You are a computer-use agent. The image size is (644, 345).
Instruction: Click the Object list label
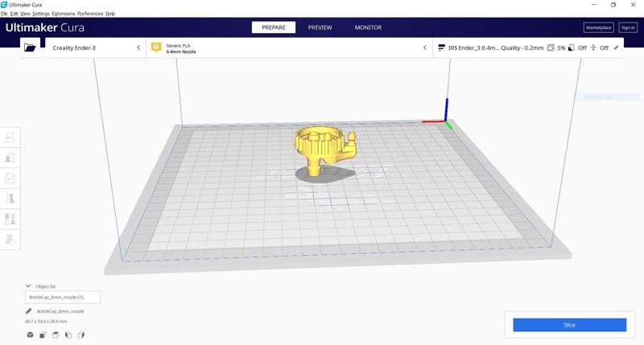[46, 286]
